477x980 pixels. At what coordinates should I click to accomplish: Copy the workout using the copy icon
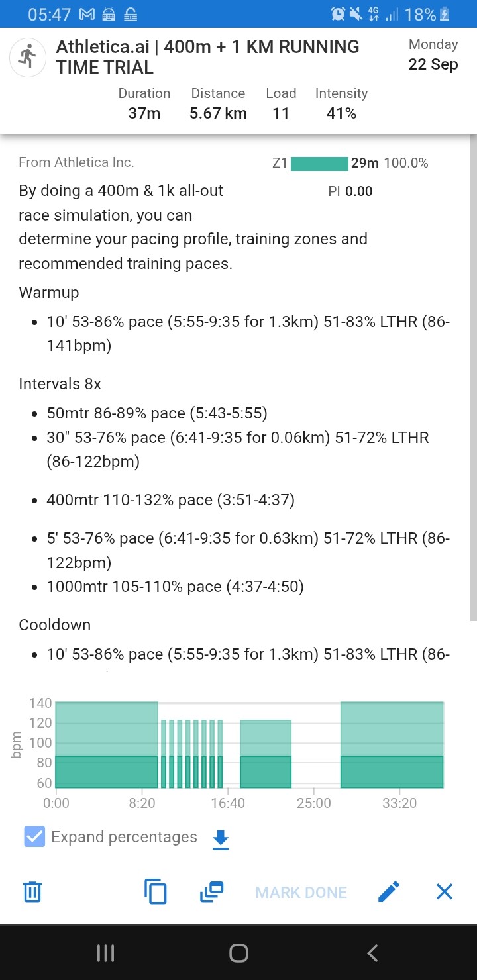point(156,892)
